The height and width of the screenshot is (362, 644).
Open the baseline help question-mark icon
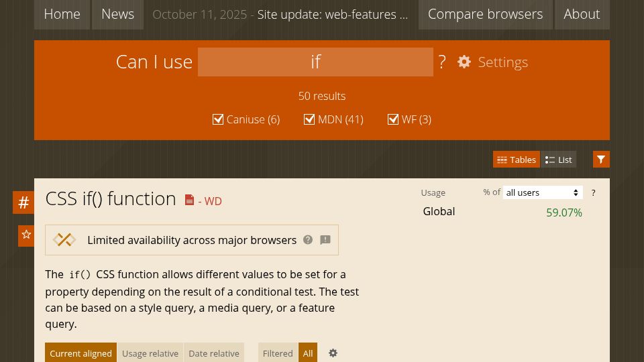[x=308, y=240]
